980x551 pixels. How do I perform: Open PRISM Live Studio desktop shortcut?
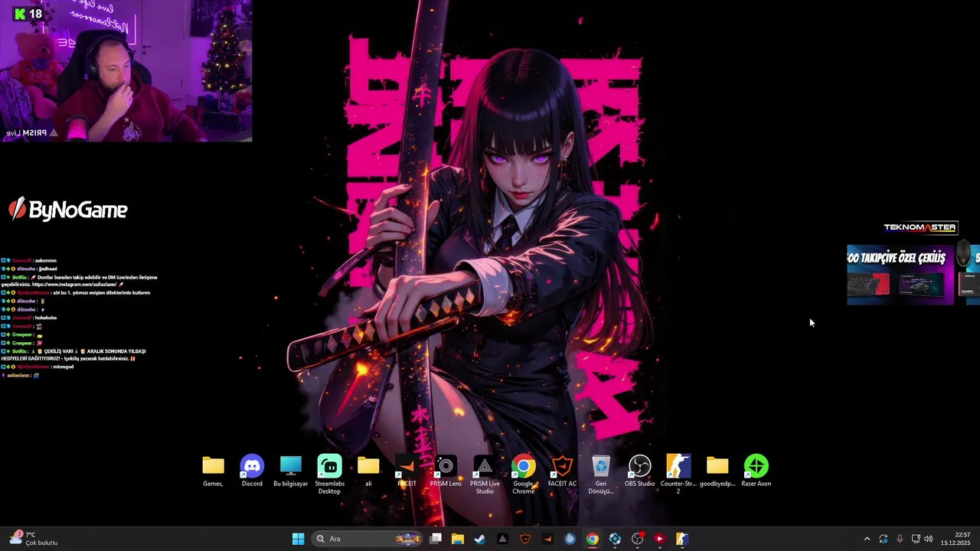point(485,474)
